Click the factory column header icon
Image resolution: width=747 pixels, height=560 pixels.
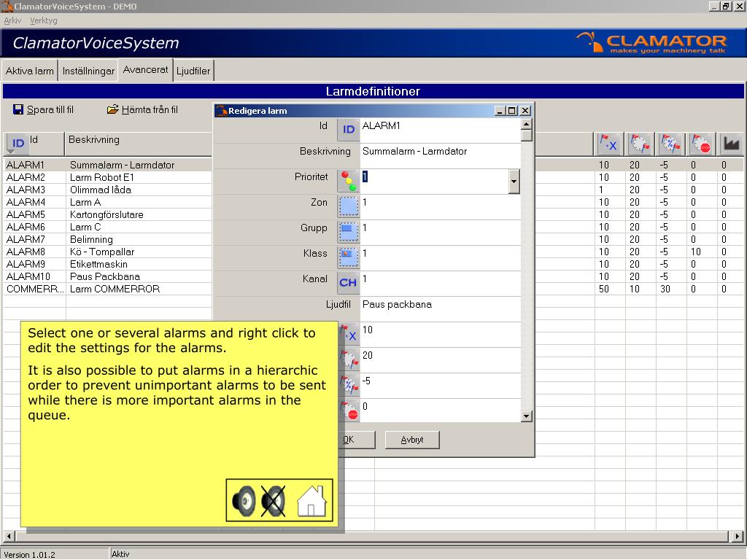731,144
